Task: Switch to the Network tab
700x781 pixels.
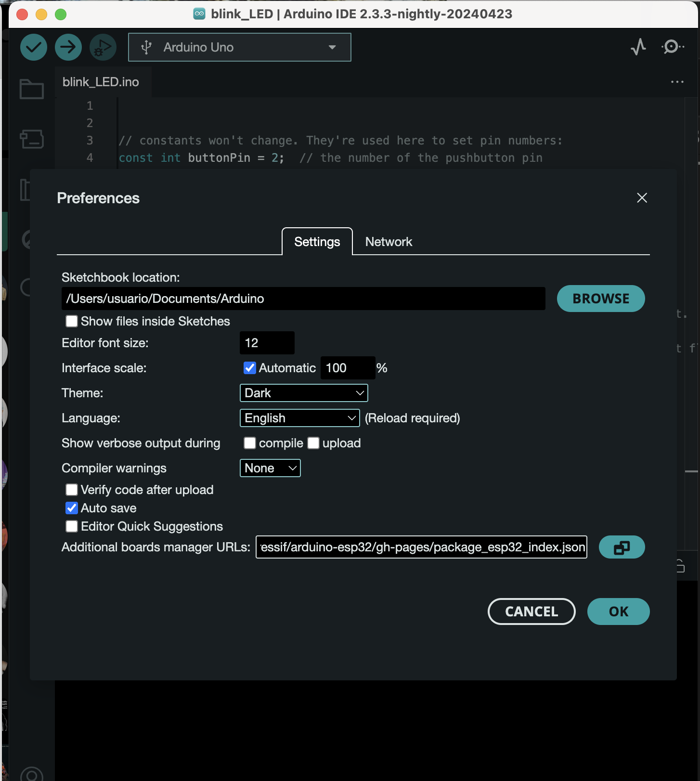Action: point(389,242)
